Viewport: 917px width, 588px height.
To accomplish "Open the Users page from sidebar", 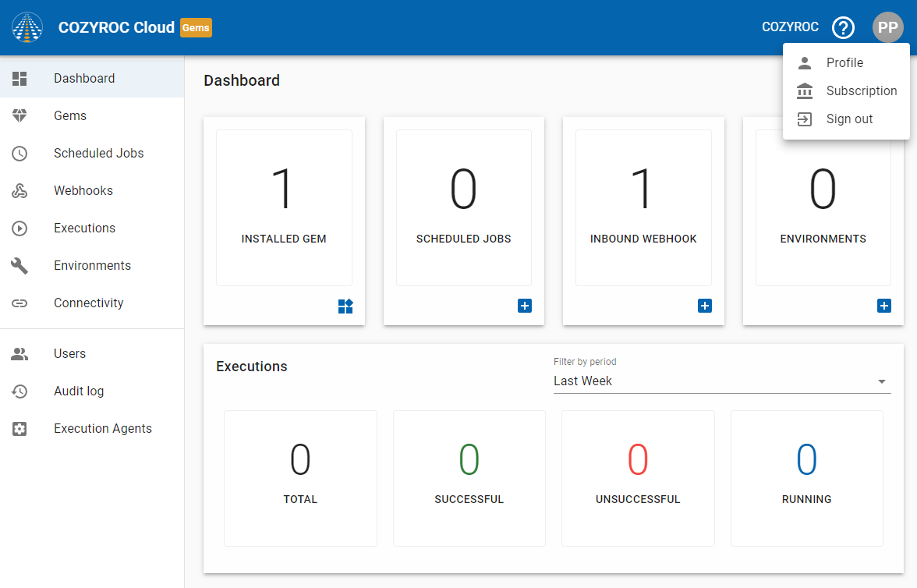I will (x=69, y=354).
